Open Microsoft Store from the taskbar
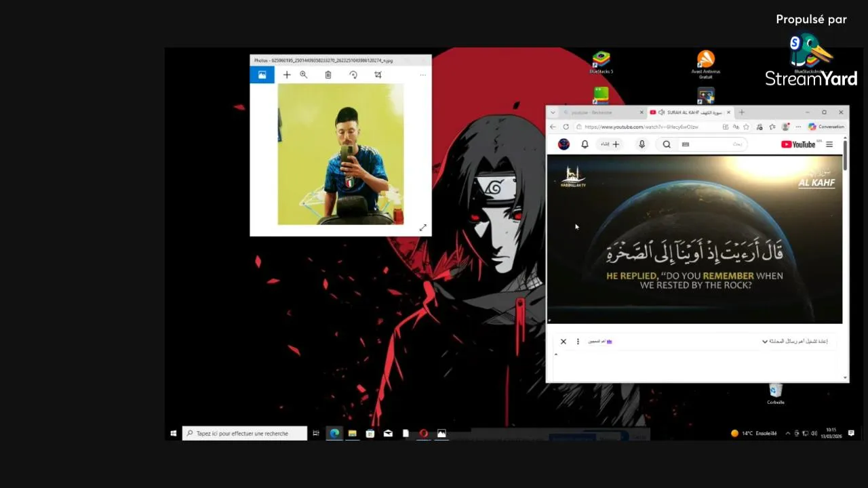The image size is (868, 488). [370, 433]
